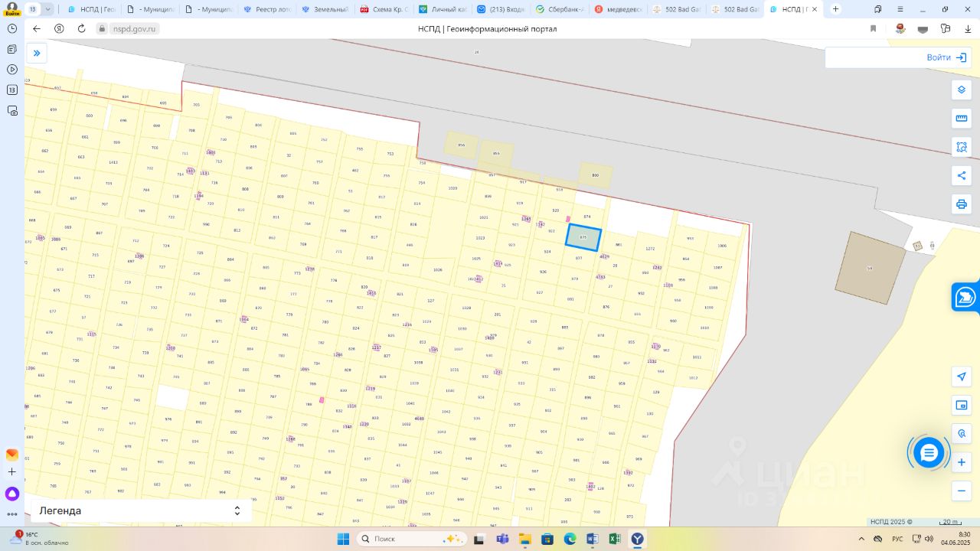
Task: Open the Windows Start menu
Action: (342, 539)
